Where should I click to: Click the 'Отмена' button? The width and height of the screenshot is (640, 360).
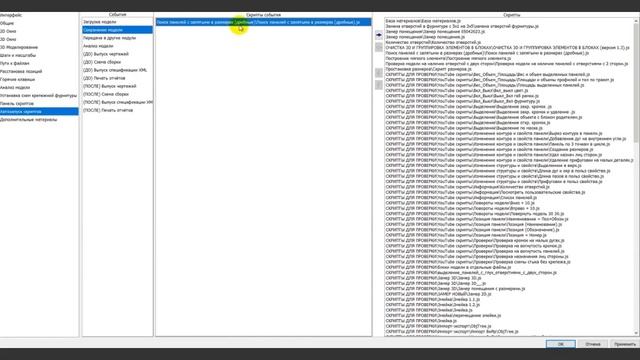[593, 344]
